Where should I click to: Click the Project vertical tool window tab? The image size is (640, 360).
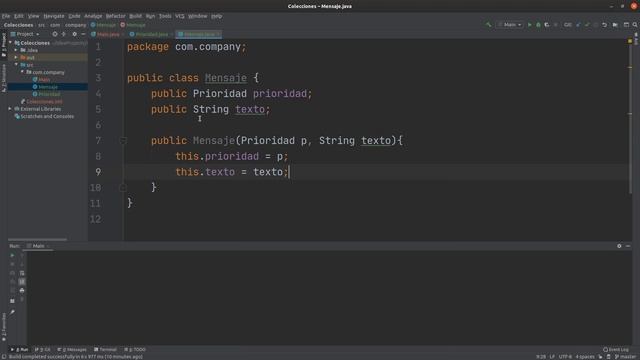click(x=4, y=45)
